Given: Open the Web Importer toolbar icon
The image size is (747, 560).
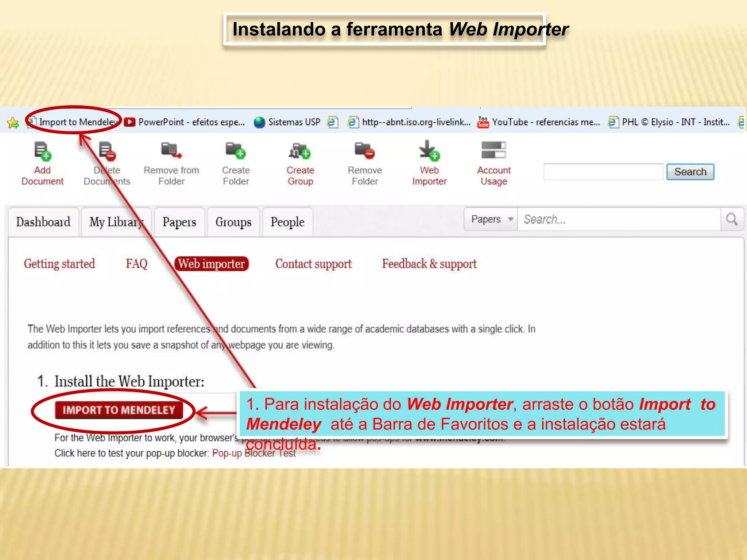Looking at the screenshot, I should coord(429,151).
